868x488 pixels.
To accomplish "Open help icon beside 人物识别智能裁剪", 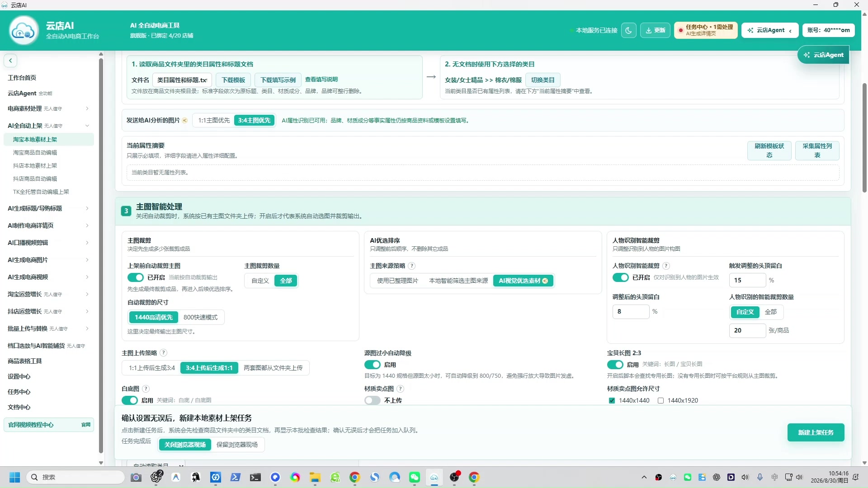I will tap(666, 266).
